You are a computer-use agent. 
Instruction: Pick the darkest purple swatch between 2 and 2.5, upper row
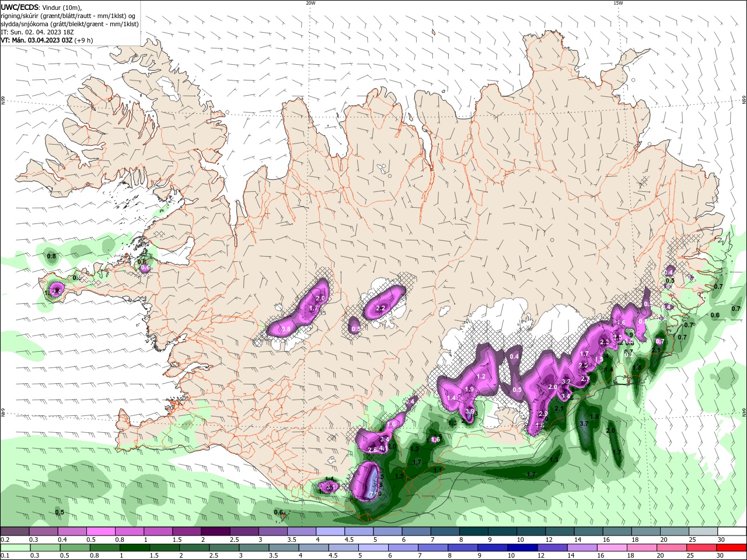(x=215, y=531)
